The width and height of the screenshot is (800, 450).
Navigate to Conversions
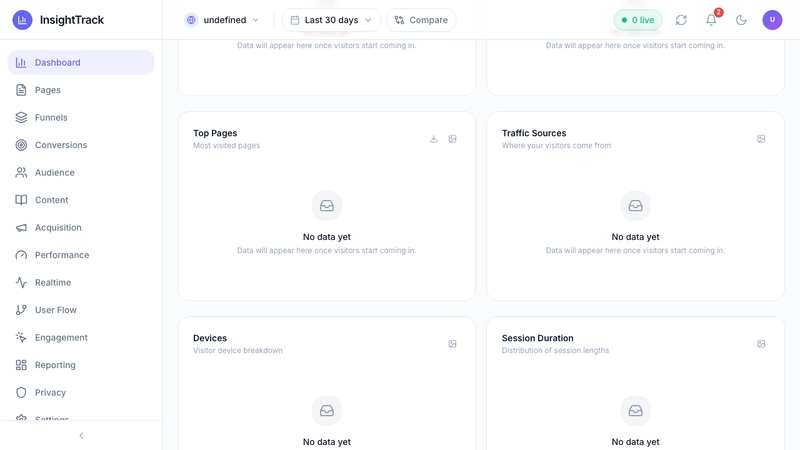(x=81, y=145)
